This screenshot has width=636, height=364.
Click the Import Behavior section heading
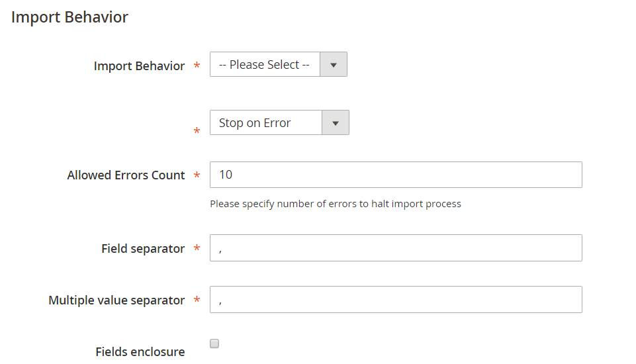69,17
